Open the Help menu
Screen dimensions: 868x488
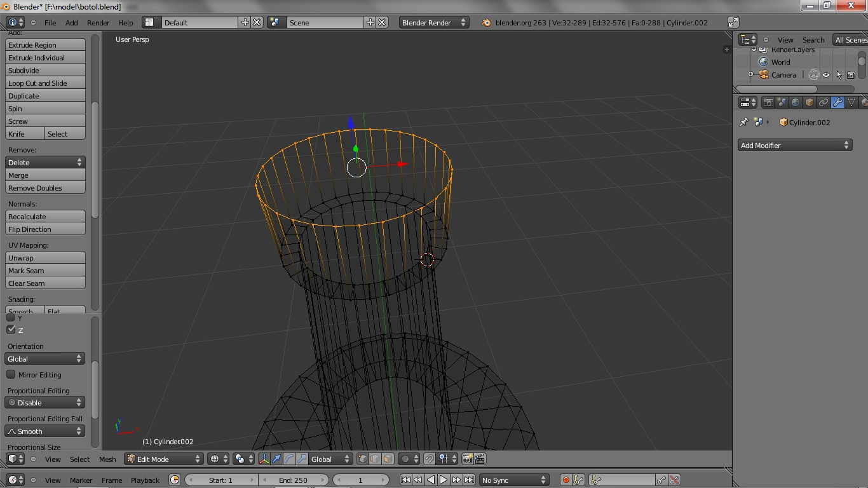(126, 22)
